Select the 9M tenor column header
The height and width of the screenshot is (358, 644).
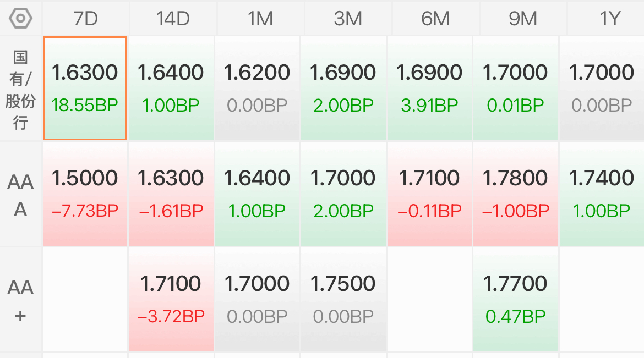[523, 19]
